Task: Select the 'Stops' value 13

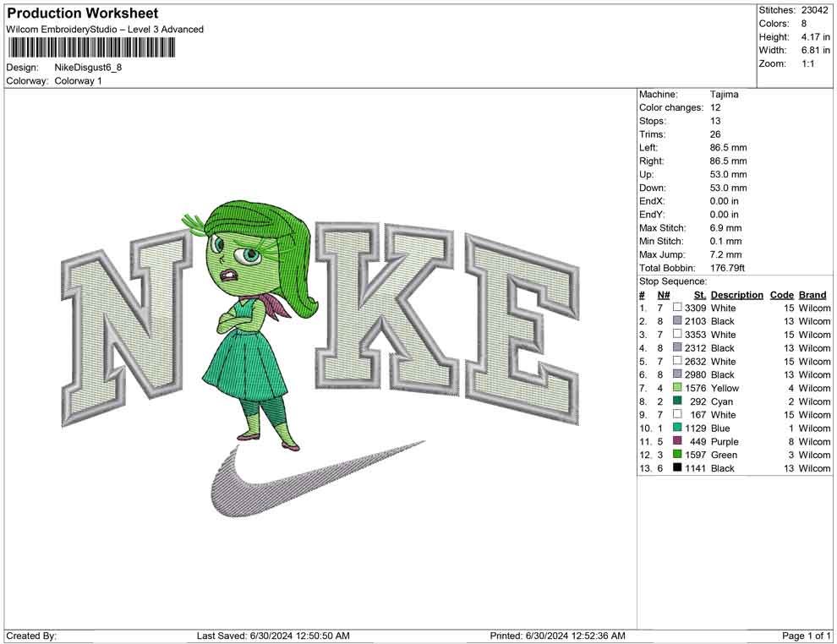Action: [715, 121]
